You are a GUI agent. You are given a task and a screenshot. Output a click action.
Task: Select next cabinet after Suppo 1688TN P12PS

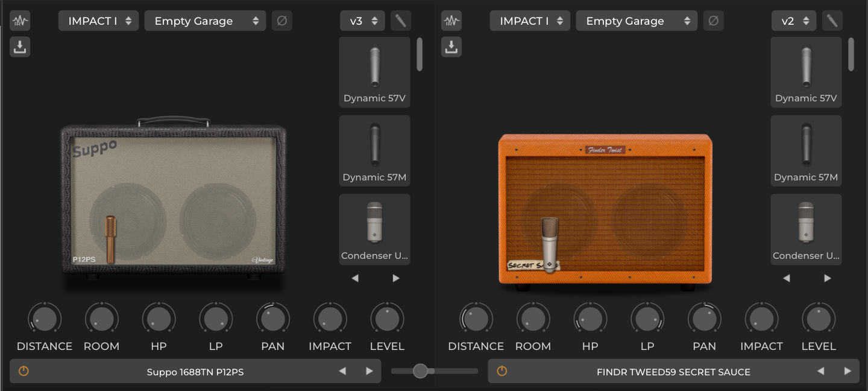click(369, 371)
